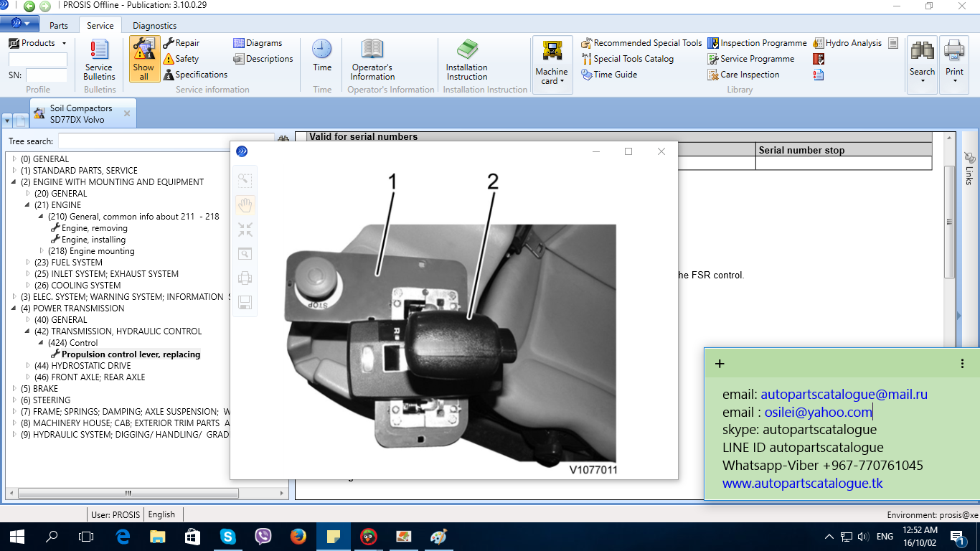Expand the (1) STANDARD PARTS, SERVICE node
The image size is (980, 551).
[14, 171]
